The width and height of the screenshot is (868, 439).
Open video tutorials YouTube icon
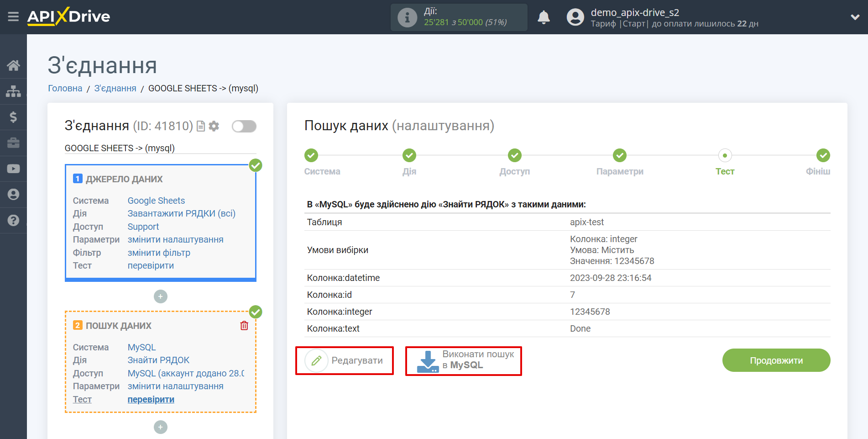pos(13,169)
